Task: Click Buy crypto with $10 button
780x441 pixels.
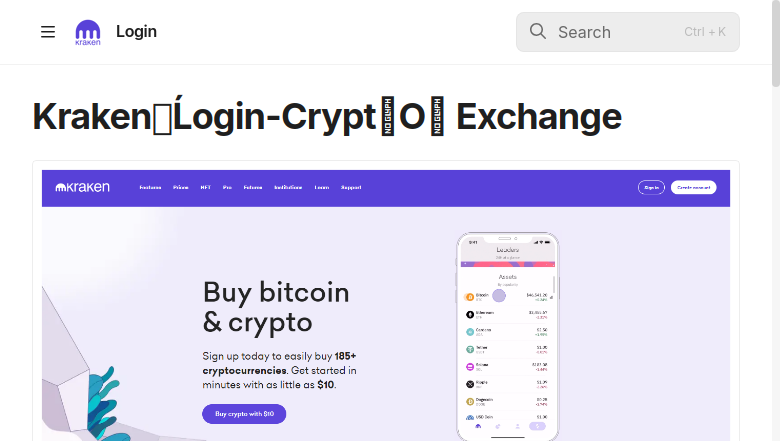Action: click(244, 414)
